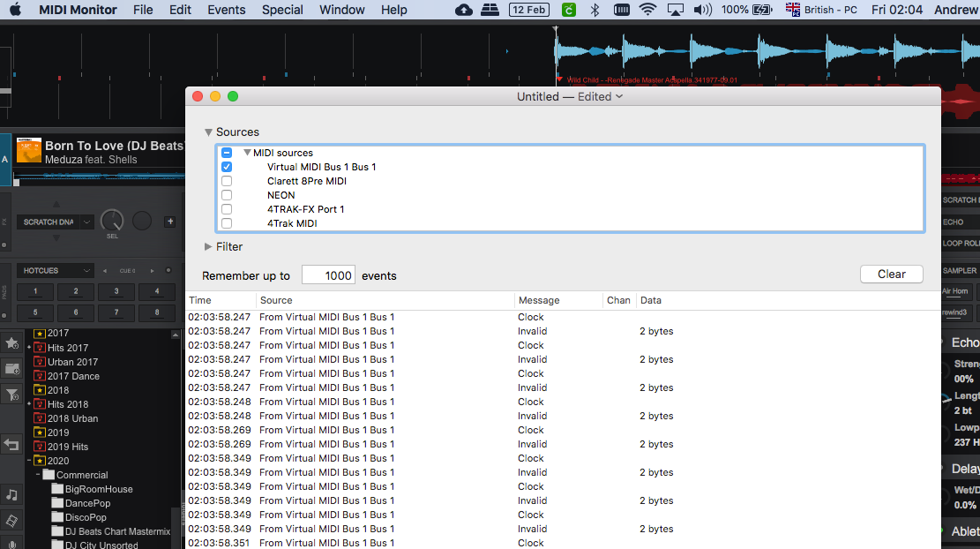Open the Apple menu
This screenshot has width=980, height=549.
(16, 10)
